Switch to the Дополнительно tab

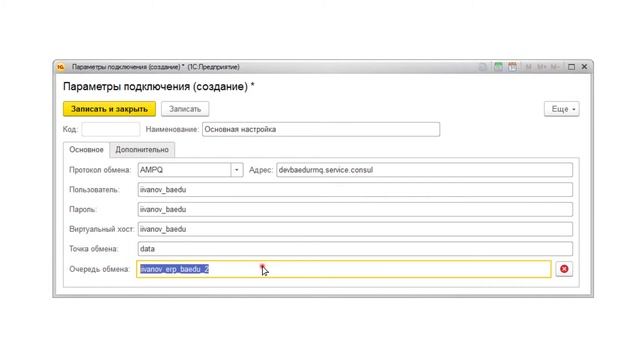142,150
